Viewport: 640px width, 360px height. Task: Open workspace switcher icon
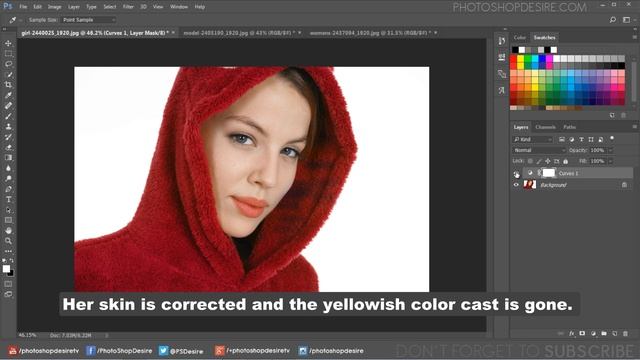click(x=627, y=20)
